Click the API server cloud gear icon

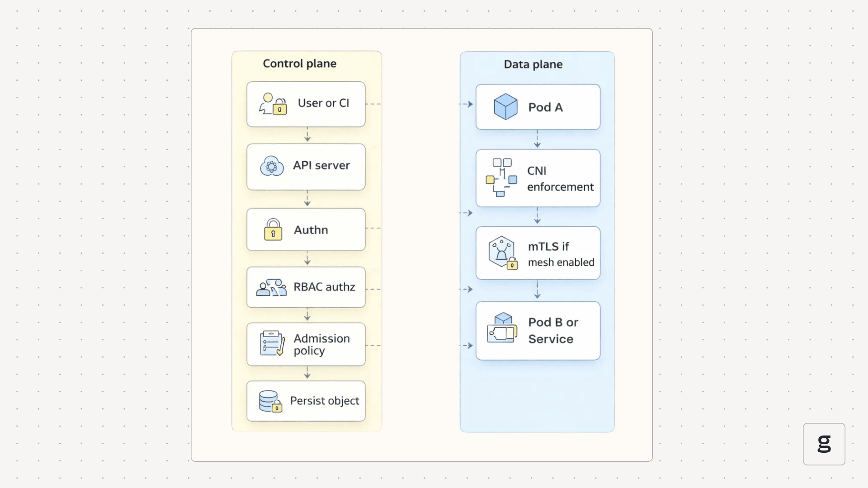click(272, 166)
